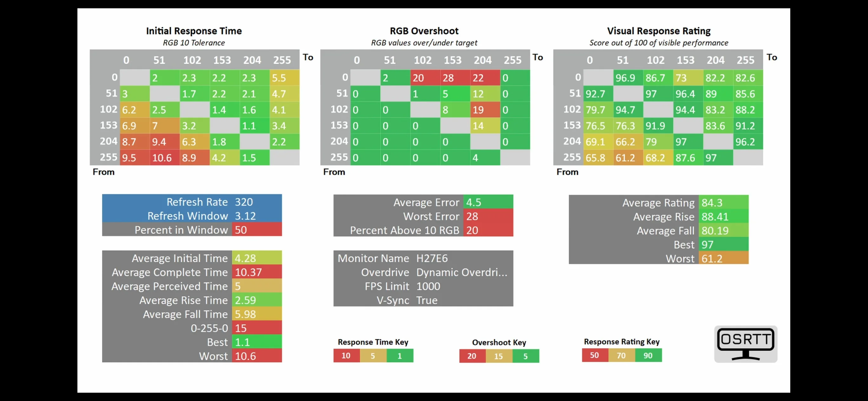Click the Worst Error 28 cell

tap(488, 216)
